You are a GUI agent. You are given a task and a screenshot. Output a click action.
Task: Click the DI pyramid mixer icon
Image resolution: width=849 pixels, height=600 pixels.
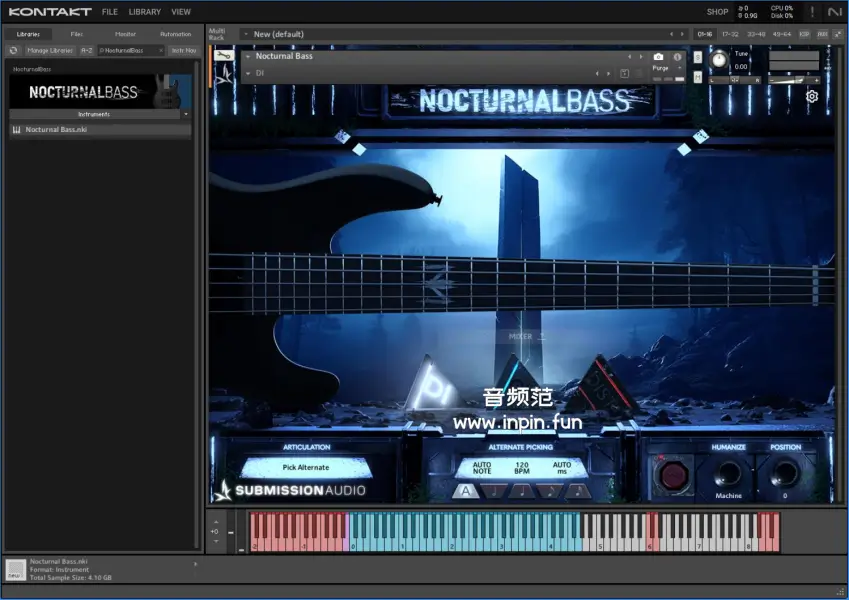431,383
